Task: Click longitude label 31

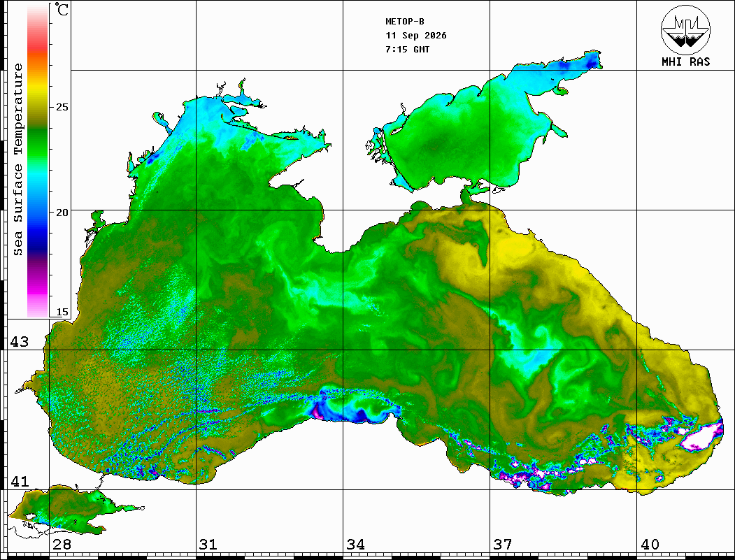Action: (x=208, y=545)
